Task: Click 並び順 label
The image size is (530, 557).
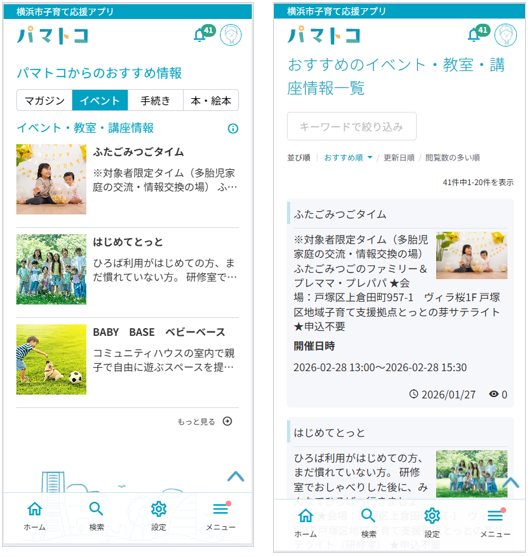Action: [x=299, y=158]
